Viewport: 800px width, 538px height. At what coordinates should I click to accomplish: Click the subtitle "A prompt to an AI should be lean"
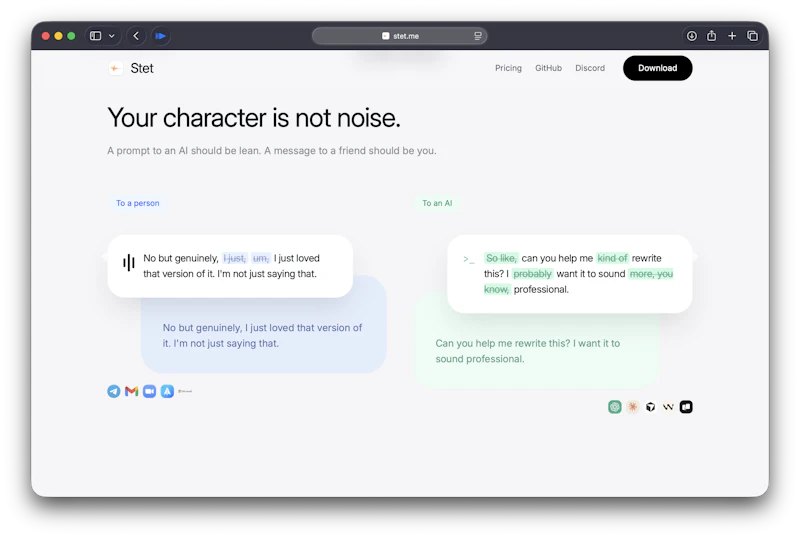(184, 151)
